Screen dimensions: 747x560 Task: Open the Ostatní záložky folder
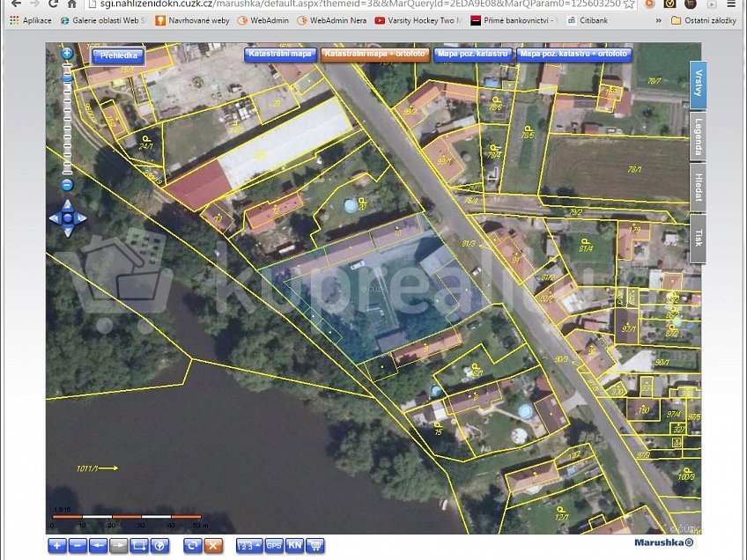pos(704,20)
